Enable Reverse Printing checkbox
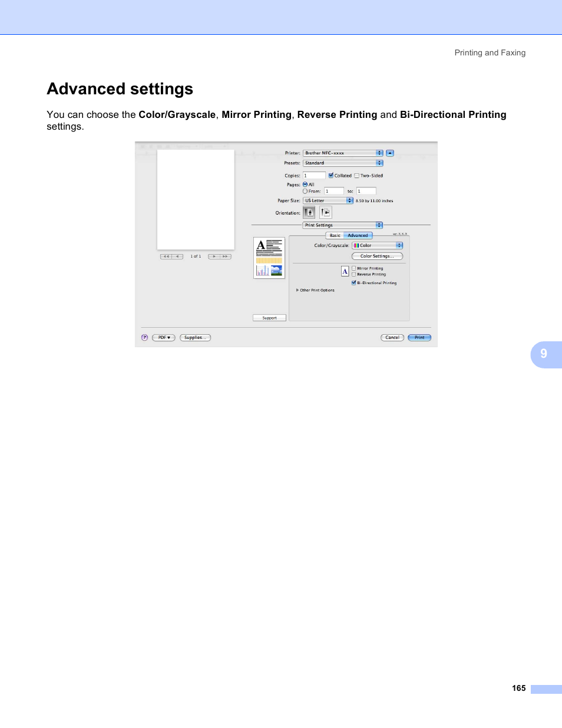The height and width of the screenshot is (728, 562). (353, 274)
